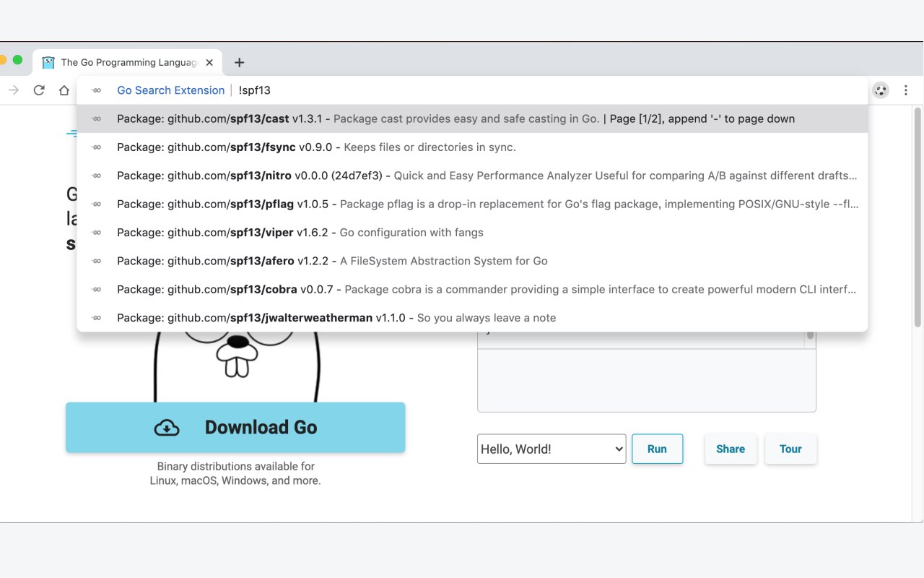
Task: Click the Linux, macOS, Windows, and more text
Action: pos(235,480)
